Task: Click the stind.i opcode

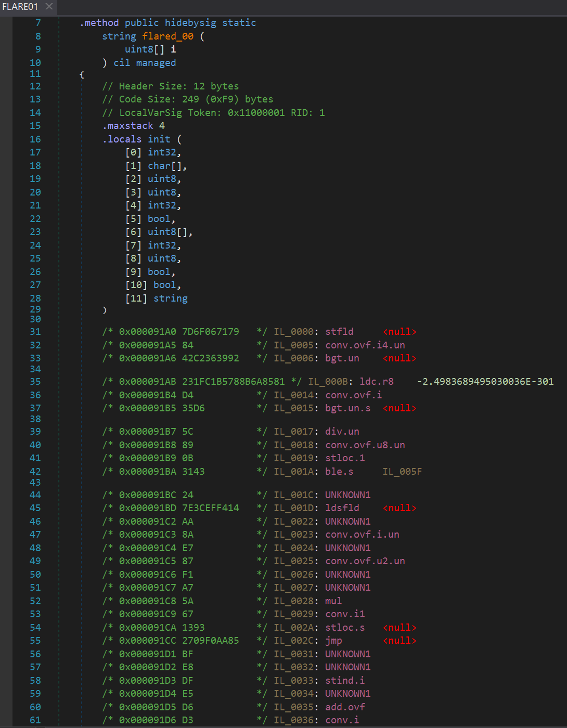Action: coord(345,681)
